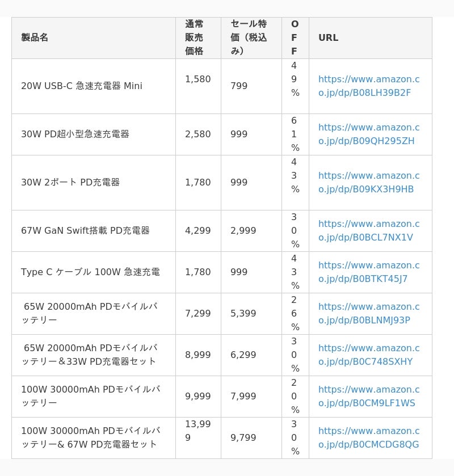The height and width of the screenshot is (476, 454).
Task: Click the regular price 7,299
Action: pyautogui.click(x=198, y=313)
